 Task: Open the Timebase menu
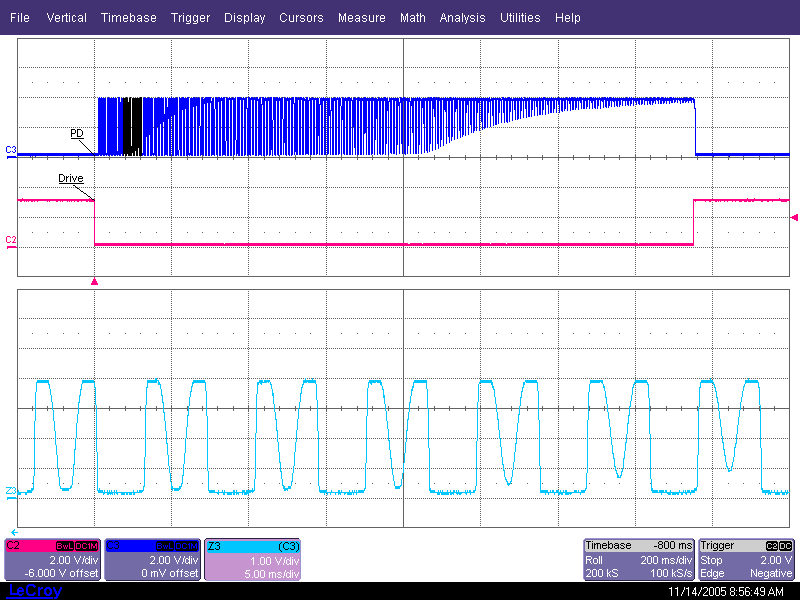point(129,18)
